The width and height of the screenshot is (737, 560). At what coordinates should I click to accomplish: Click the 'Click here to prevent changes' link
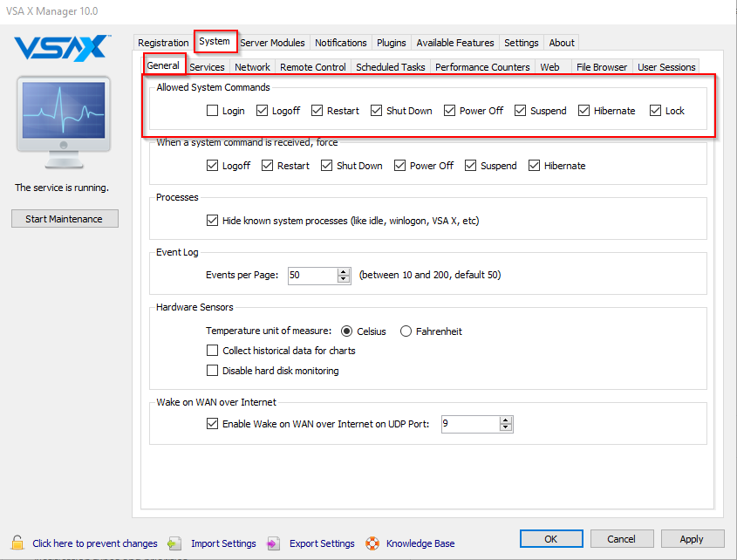(x=95, y=543)
